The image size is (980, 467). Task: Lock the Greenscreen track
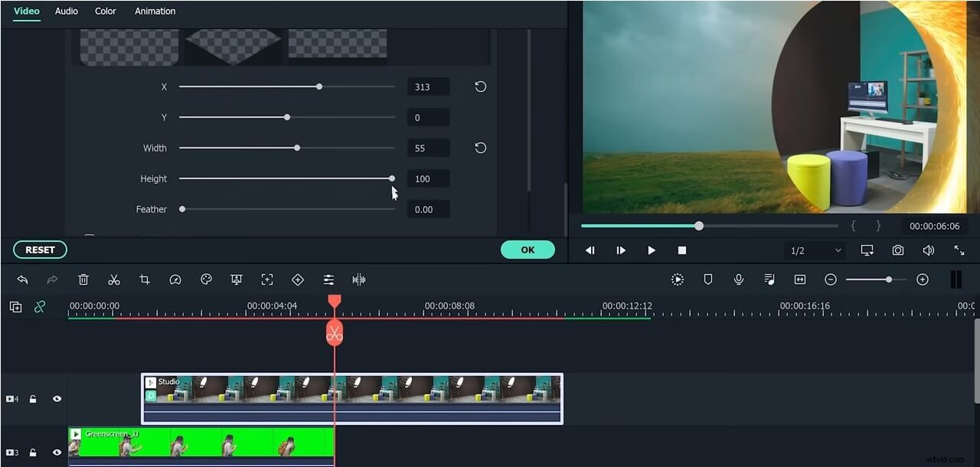point(32,452)
